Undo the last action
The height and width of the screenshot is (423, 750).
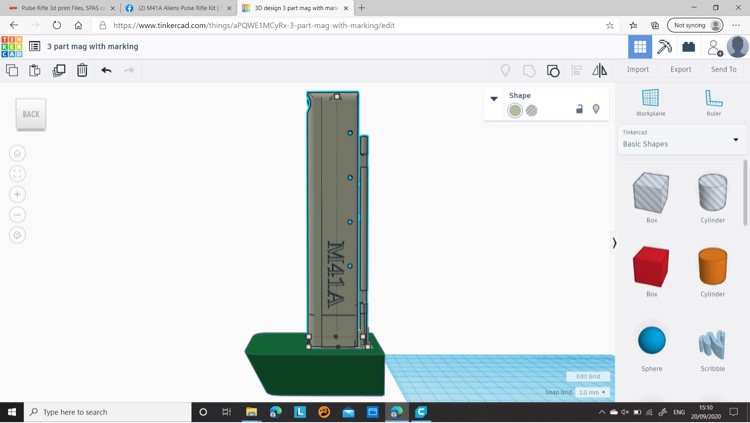tap(106, 70)
